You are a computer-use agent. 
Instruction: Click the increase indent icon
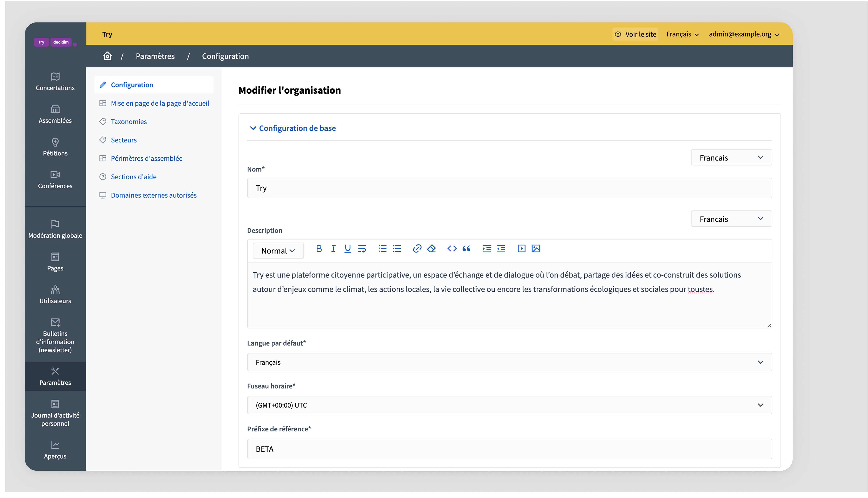(x=487, y=249)
